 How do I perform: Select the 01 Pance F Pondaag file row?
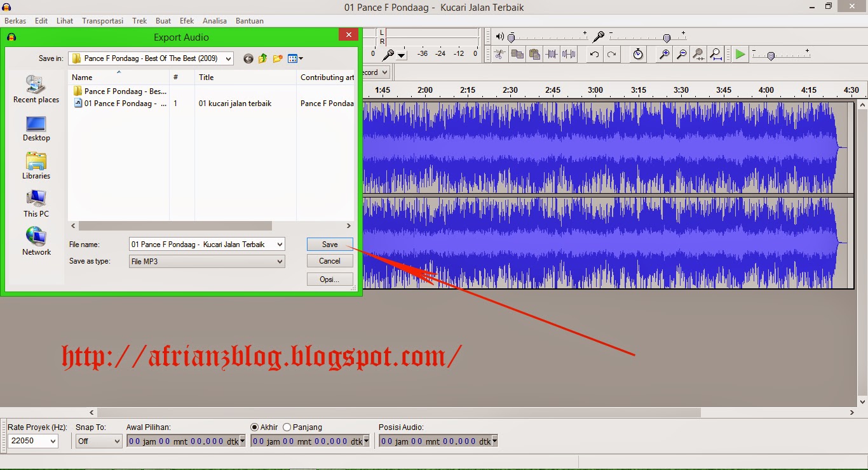[x=120, y=104]
